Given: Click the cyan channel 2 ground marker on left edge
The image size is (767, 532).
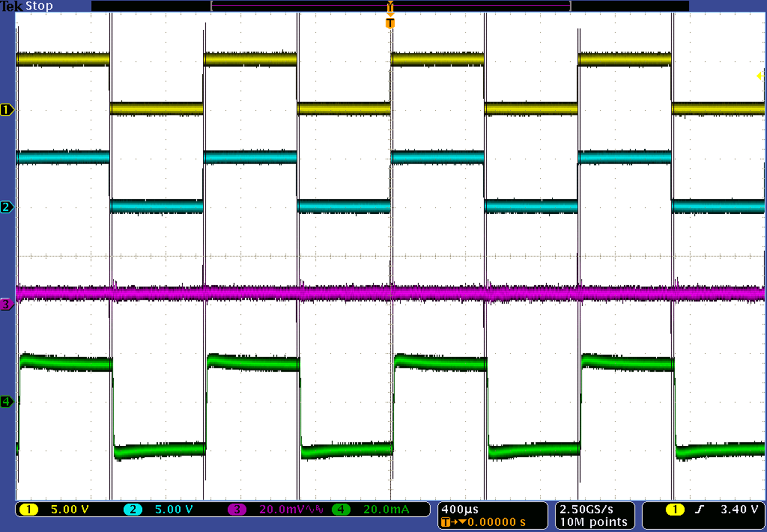Looking at the screenshot, I should tap(6, 207).
